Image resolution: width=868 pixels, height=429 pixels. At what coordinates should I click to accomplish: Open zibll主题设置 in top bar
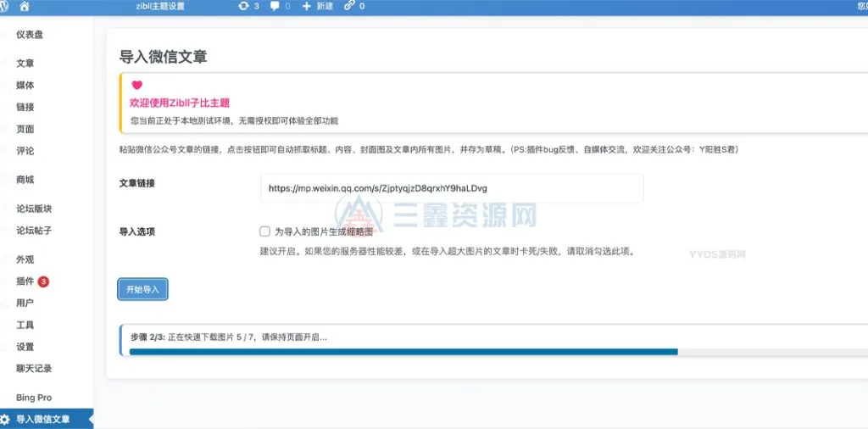160,6
